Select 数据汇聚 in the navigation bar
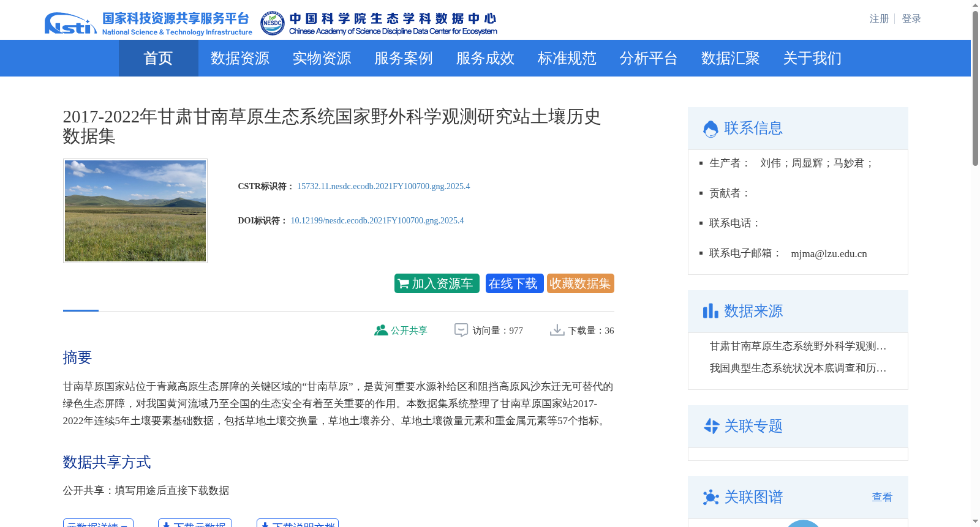 pyautogui.click(x=731, y=58)
